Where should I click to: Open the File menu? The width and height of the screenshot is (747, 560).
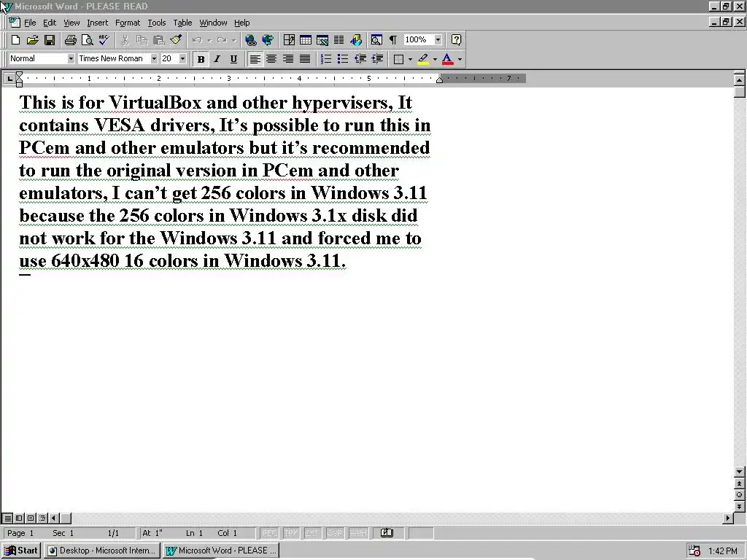tap(30, 23)
